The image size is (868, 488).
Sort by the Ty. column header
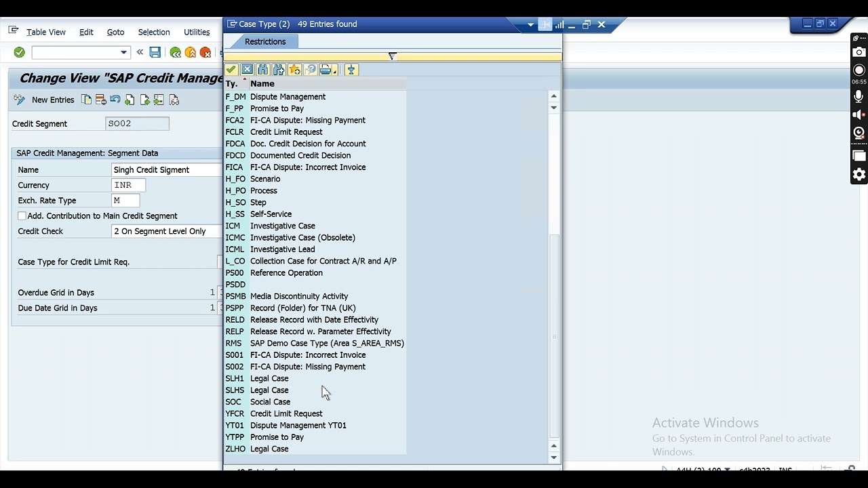click(x=235, y=83)
